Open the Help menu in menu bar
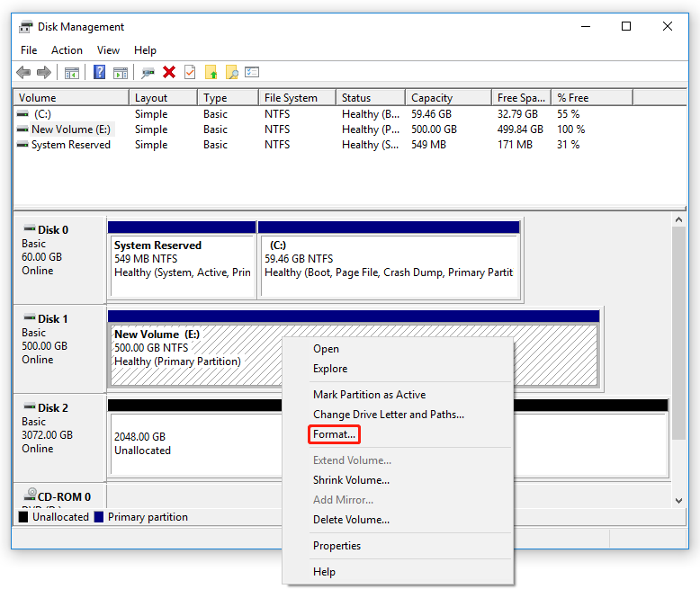Screen dimensions: 700x598 145,50
